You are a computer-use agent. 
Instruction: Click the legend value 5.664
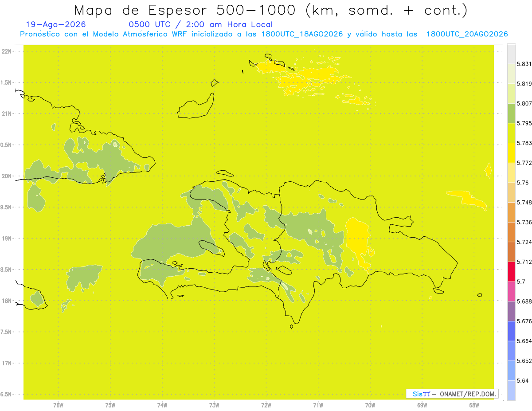(x=525, y=341)
